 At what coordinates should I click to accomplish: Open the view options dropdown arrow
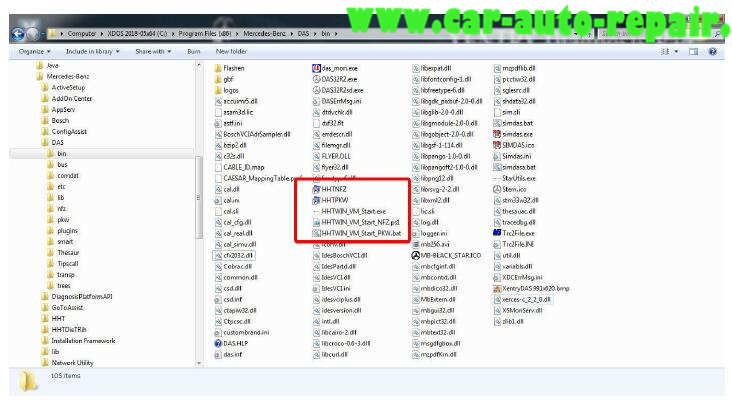point(676,51)
